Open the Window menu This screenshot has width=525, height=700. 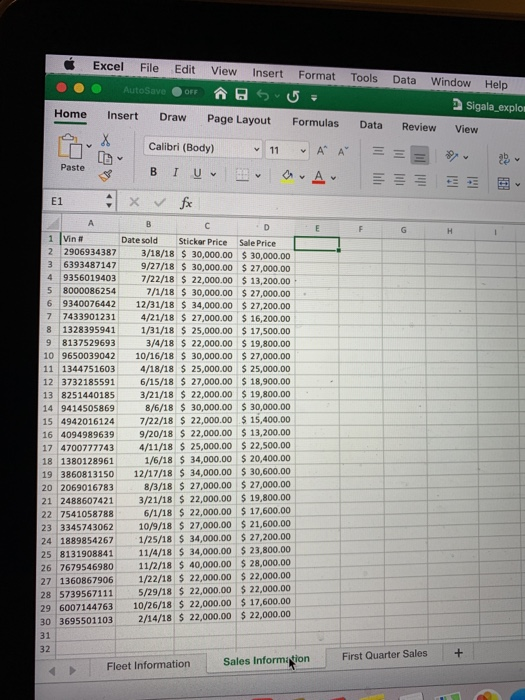450,82
